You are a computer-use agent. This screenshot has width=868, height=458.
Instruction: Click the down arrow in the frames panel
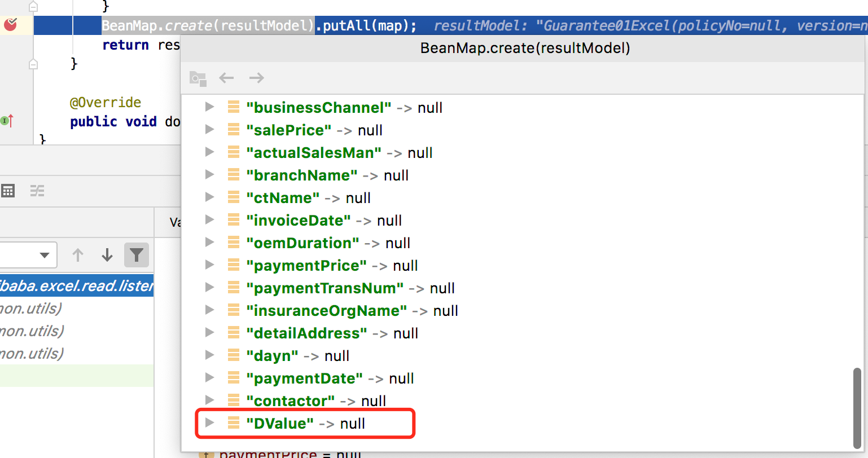tap(107, 255)
